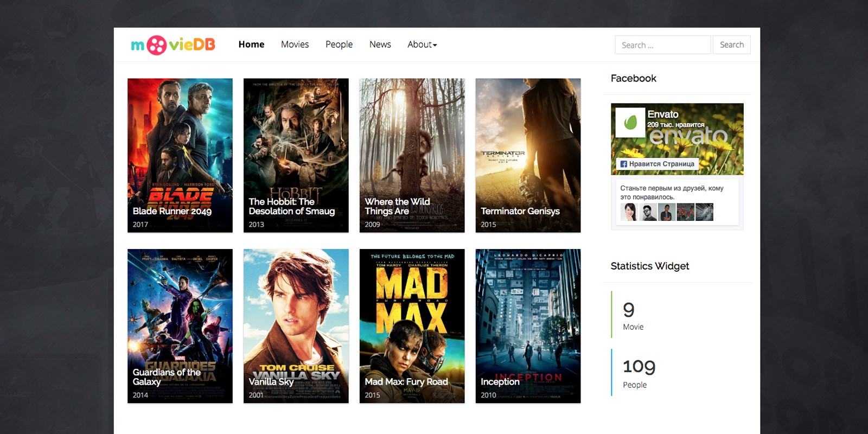The image size is (868, 434).
Task: Click first friend avatar in Facebook widget
Action: click(629, 212)
